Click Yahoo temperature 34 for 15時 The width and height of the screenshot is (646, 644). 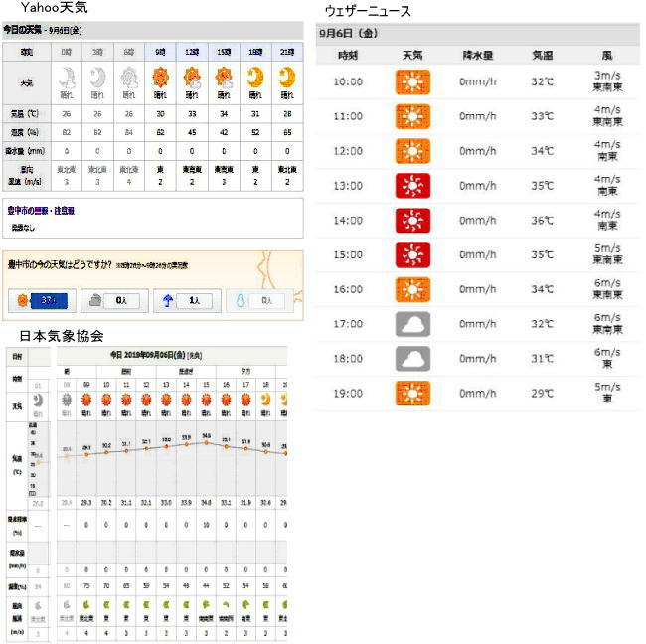[224, 114]
